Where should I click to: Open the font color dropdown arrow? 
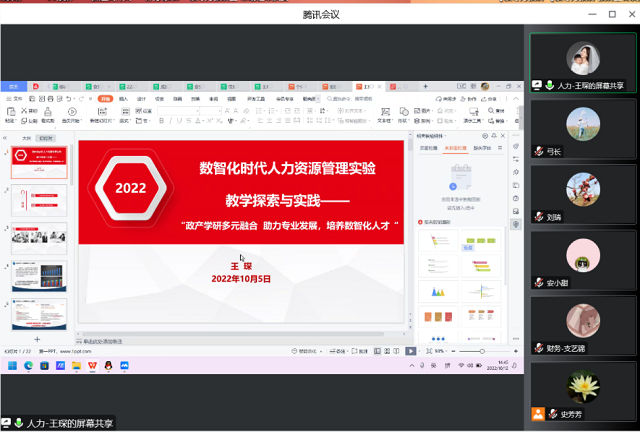(203, 121)
